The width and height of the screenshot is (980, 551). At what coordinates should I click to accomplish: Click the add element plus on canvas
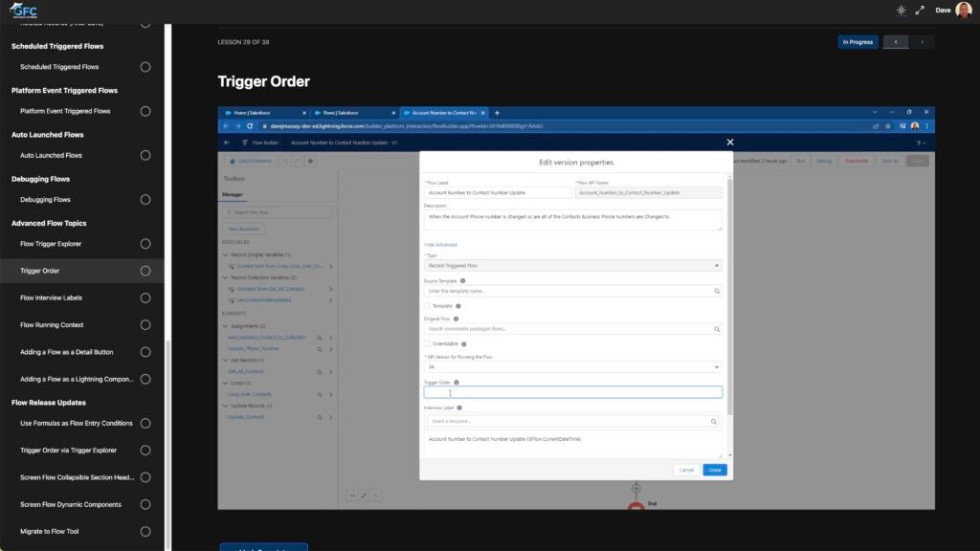635,489
